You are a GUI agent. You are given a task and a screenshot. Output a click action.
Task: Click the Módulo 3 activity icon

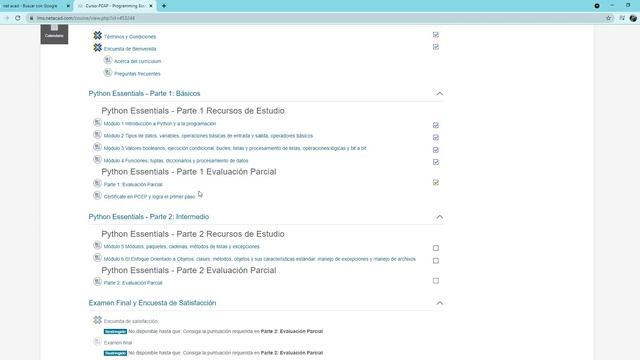pos(97,147)
